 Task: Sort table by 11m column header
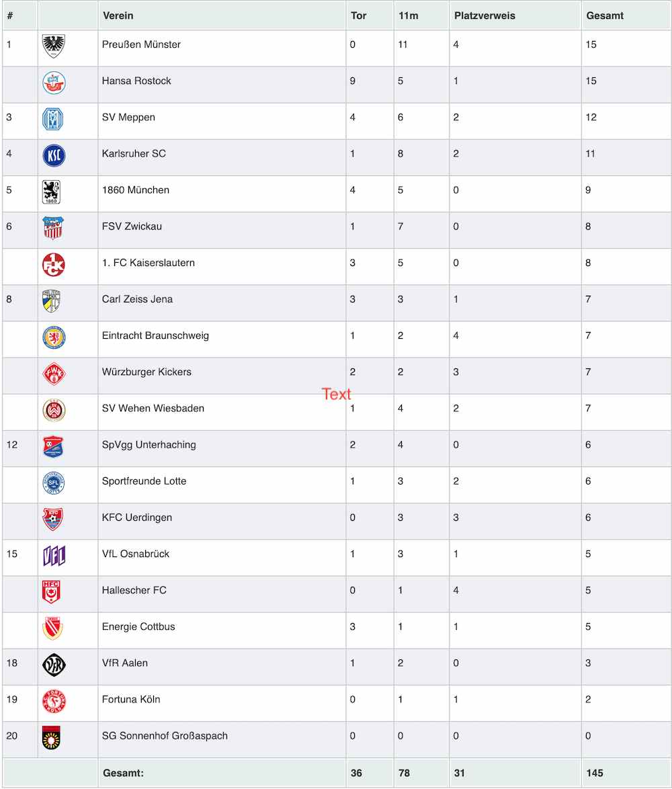tap(409, 15)
